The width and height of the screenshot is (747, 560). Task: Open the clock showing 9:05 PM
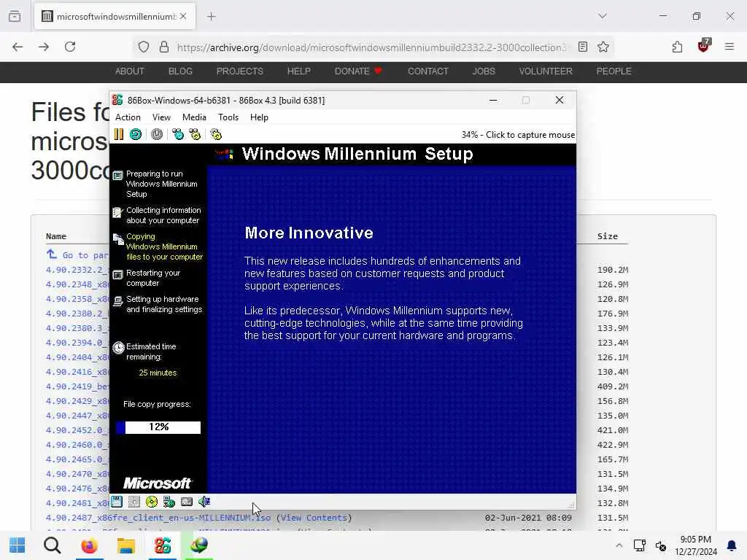point(695,545)
